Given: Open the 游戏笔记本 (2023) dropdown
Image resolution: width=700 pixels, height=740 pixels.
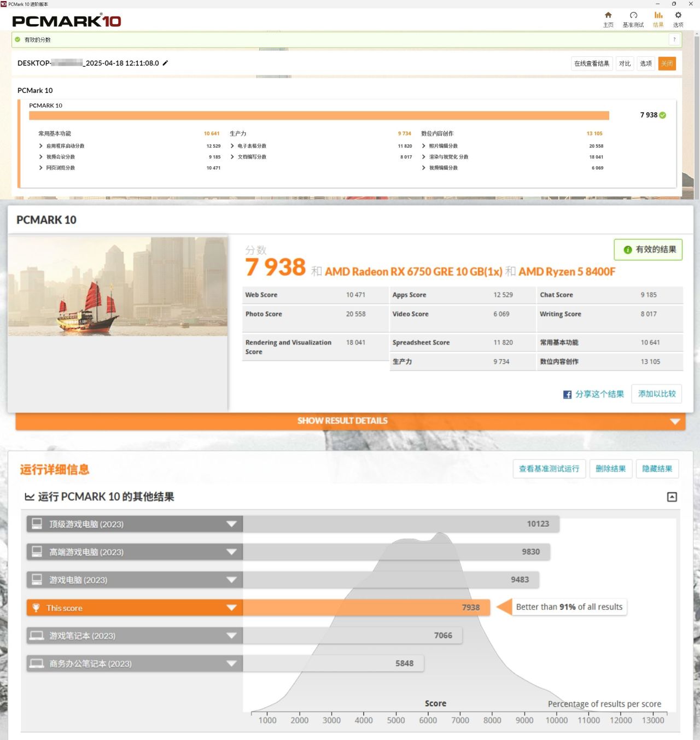Looking at the screenshot, I should [x=135, y=636].
